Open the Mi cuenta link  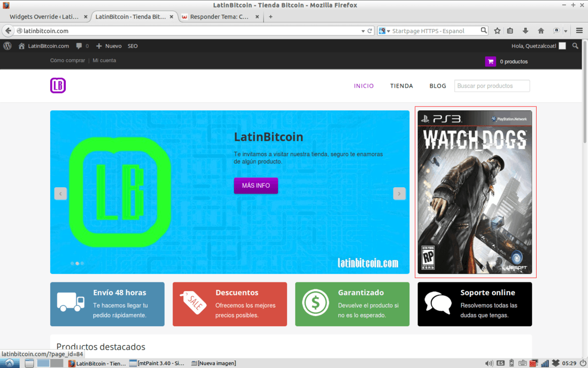pyautogui.click(x=104, y=60)
